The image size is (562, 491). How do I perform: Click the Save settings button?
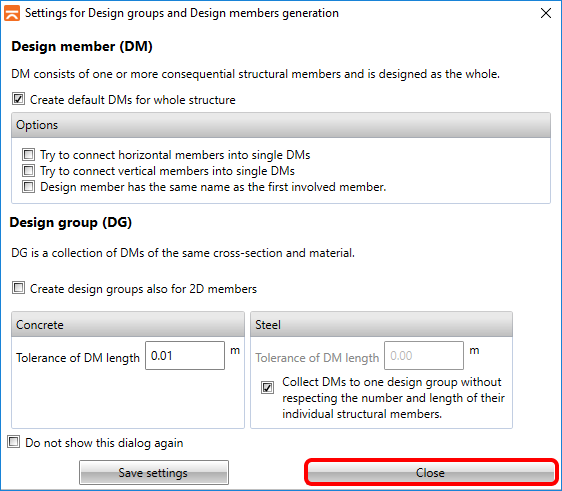click(154, 473)
